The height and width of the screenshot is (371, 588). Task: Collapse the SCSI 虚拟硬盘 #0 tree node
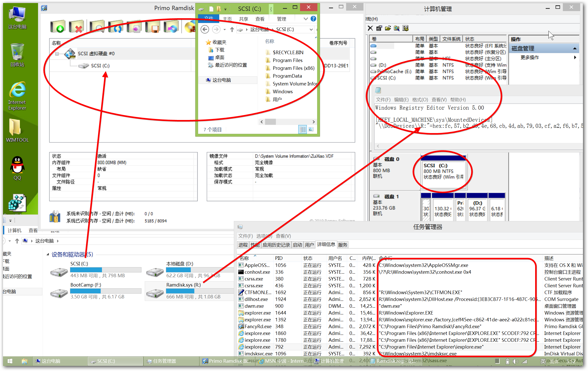(57, 54)
